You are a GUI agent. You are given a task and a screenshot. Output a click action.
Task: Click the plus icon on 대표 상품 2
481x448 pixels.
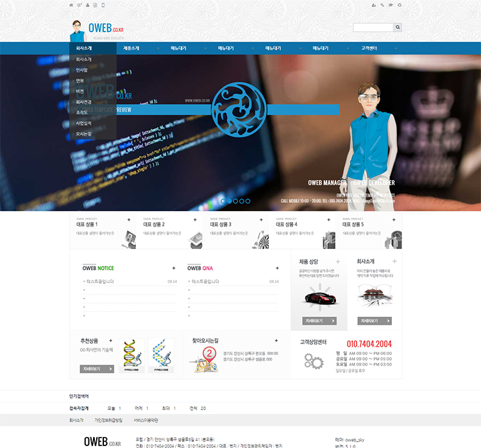[x=195, y=220]
